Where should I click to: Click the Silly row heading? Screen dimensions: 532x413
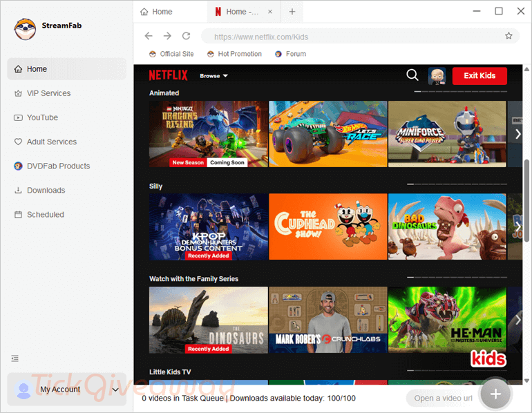pyautogui.click(x=155, y=186)
